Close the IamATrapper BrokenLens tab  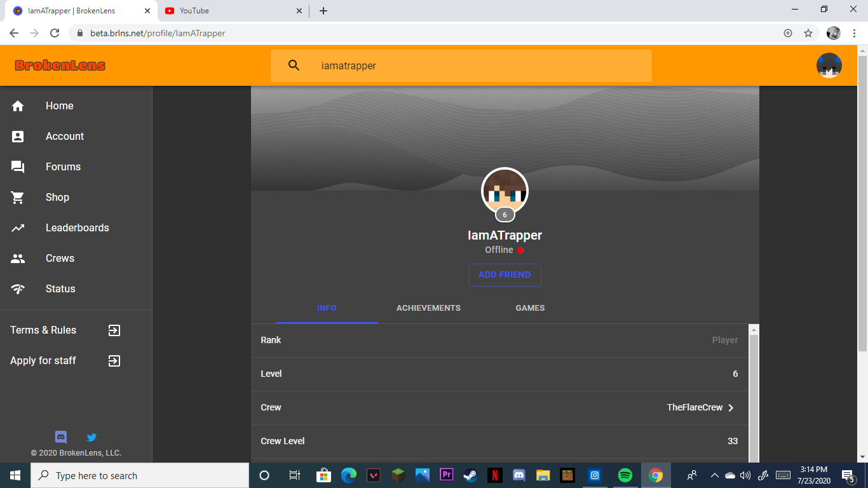click(147, 11)
